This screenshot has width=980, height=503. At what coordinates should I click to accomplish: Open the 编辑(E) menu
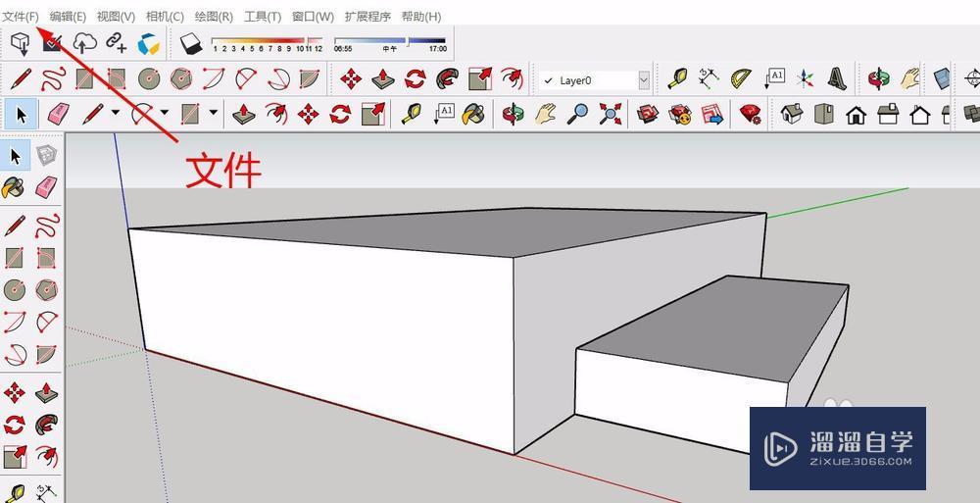[68, 17]
